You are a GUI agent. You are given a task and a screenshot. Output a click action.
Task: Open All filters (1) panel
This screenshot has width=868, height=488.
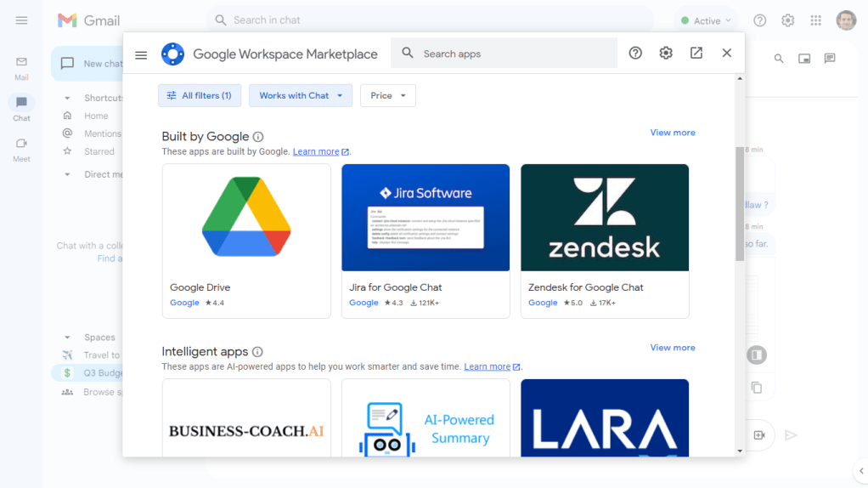click(200, 96)
